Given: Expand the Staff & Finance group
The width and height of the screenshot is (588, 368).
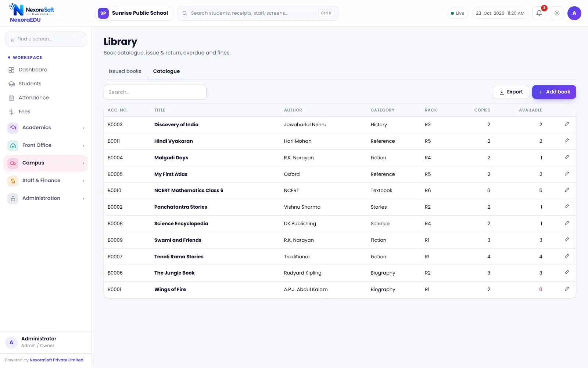Looking at the screenshot, I should click(46, 181).
